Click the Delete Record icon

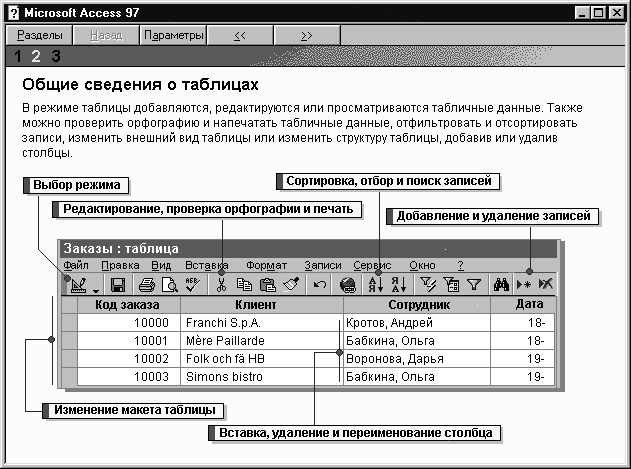tap(546, 284)
